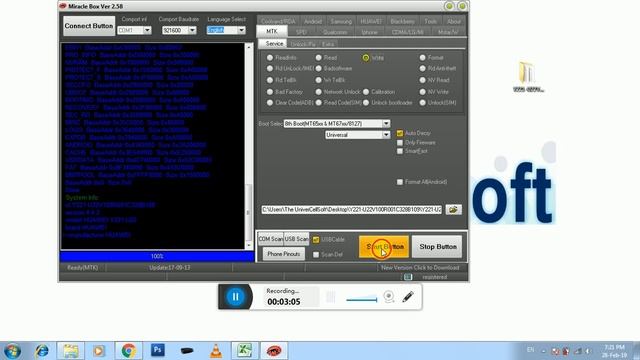Switch to the Samsung tab

(x=341, y=21)
